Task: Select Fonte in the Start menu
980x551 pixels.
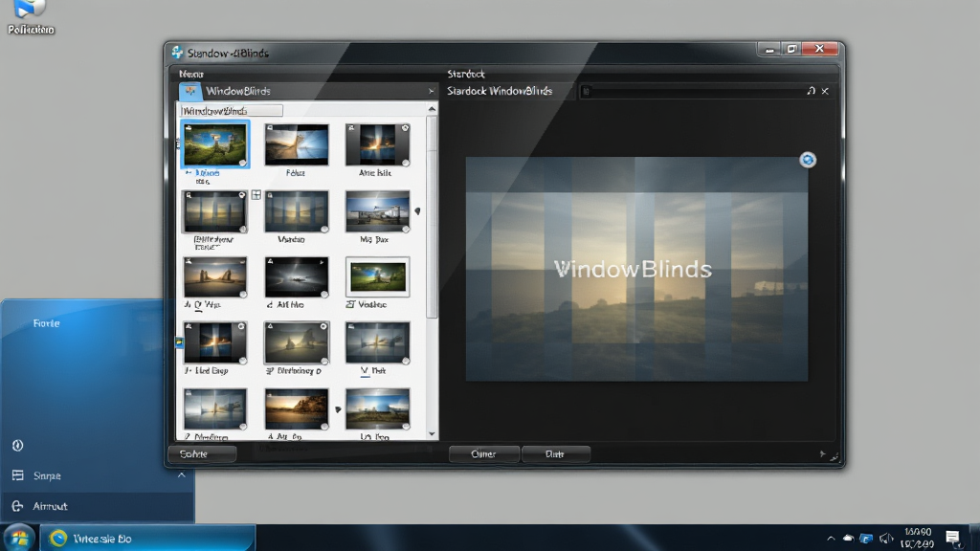Action: pos(46,323)
